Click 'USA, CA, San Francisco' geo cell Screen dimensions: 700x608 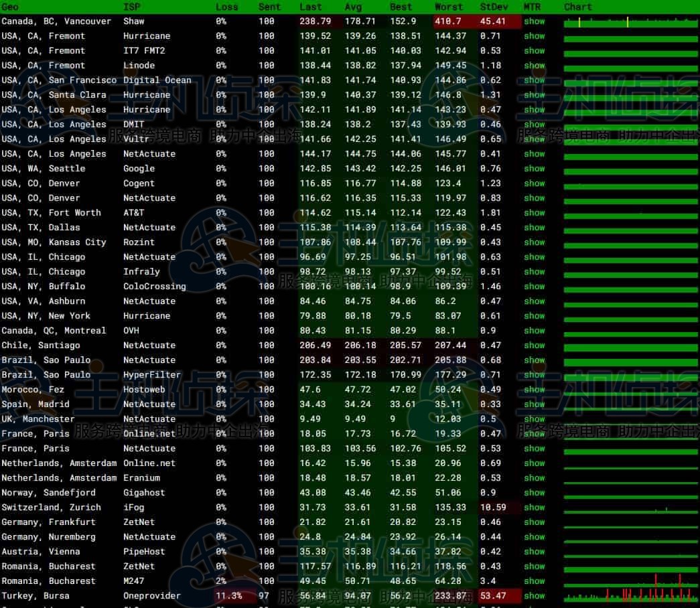(59, 80)
